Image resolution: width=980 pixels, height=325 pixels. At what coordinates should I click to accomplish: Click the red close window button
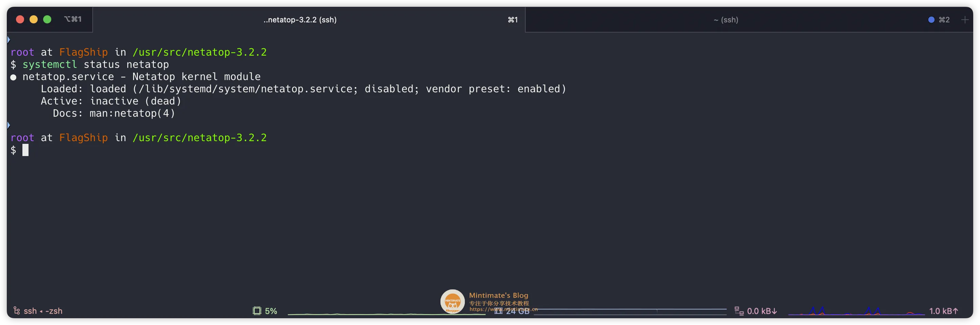20,19
